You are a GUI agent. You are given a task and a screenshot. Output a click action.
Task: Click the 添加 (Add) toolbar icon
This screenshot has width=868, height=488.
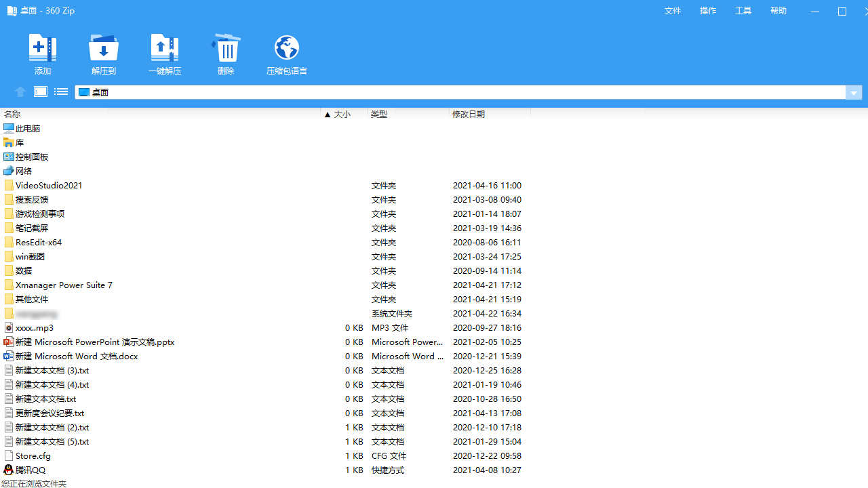coord(42,54)
